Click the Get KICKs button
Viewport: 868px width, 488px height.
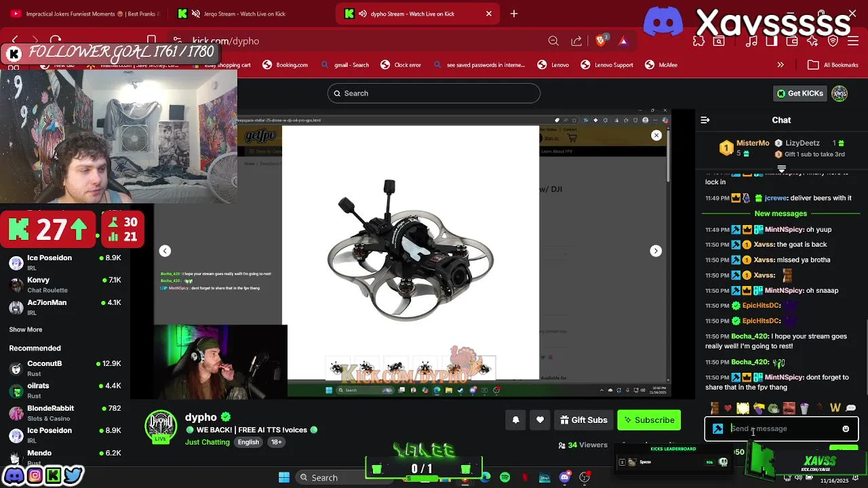(800, 93)
